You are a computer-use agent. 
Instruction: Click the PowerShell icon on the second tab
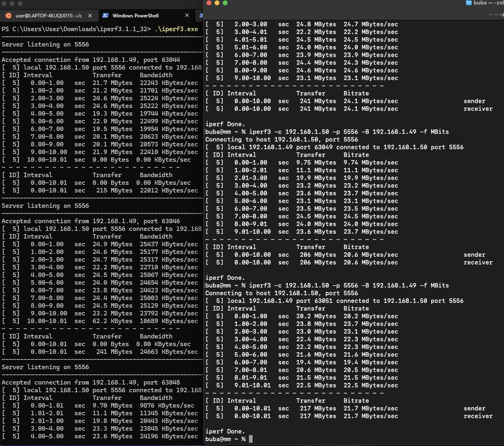[x=105, y=15]
